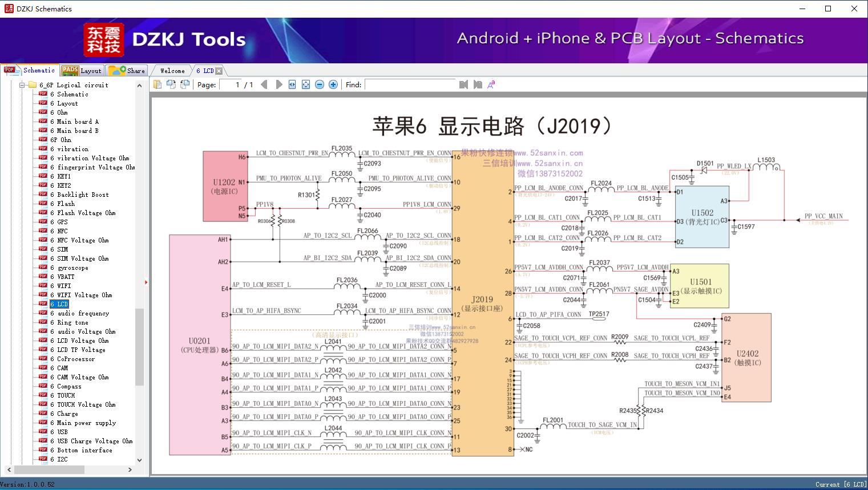Open the 6 Charge item

click(64, 414)
